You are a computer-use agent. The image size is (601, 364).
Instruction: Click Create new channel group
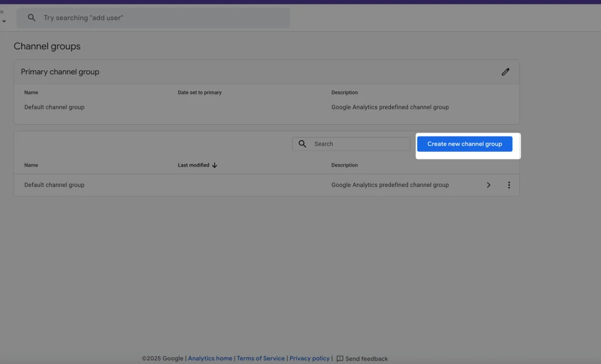(x=464, y=144)
